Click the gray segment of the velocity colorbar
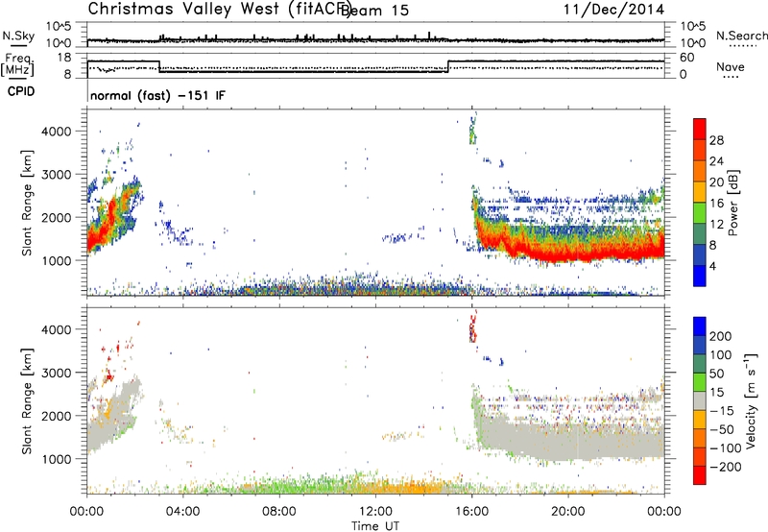The image size is (768, 532). coord(700,400)
